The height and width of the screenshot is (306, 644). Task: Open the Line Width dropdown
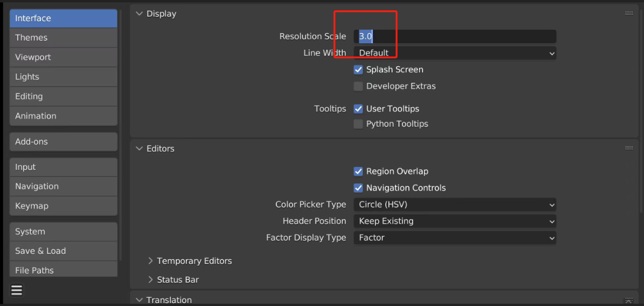point(455,53)
